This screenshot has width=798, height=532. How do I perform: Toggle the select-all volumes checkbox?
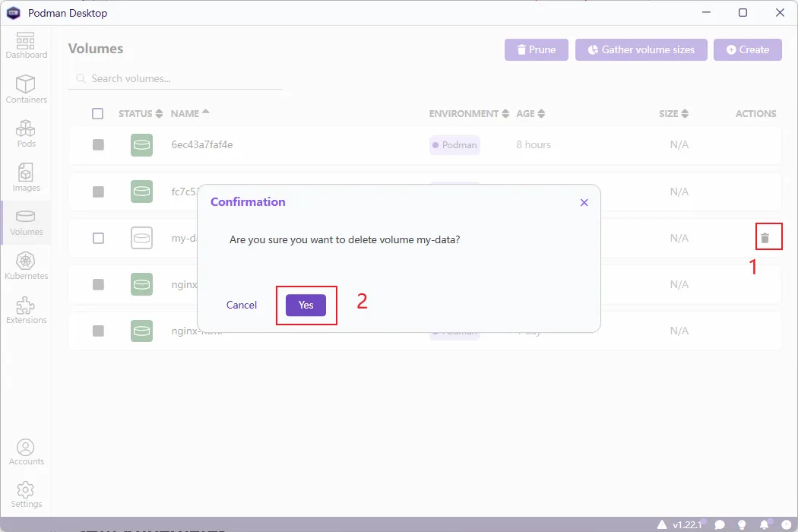click(x=97, y=114)
